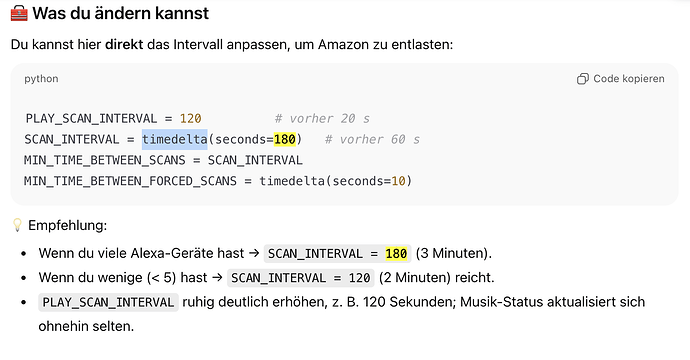Click the inline code SCAN_INTERVAL = 120
Screen dimensions: 690x360
click(301, 278)
